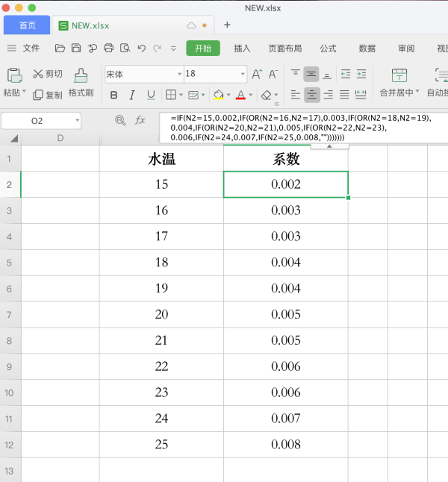Click the insert function fx icon

click(140, 120)
